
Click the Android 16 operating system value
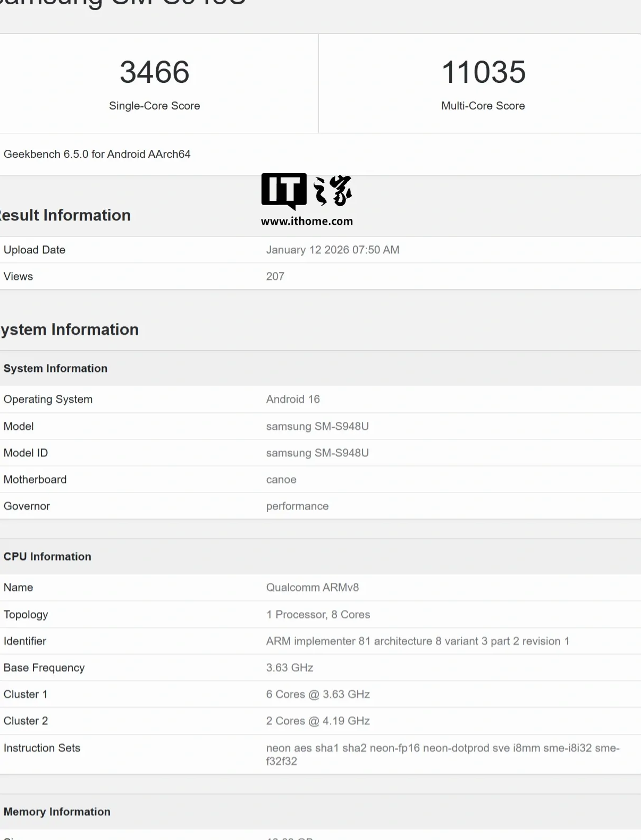pyautogui.click(x=293, y=399)
